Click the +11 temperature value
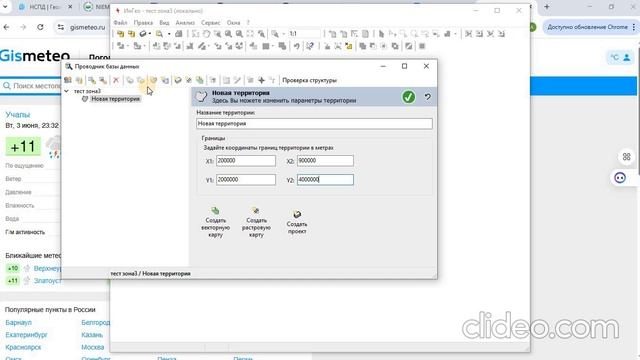Viewport: 640px width, 360px height. 23,147
